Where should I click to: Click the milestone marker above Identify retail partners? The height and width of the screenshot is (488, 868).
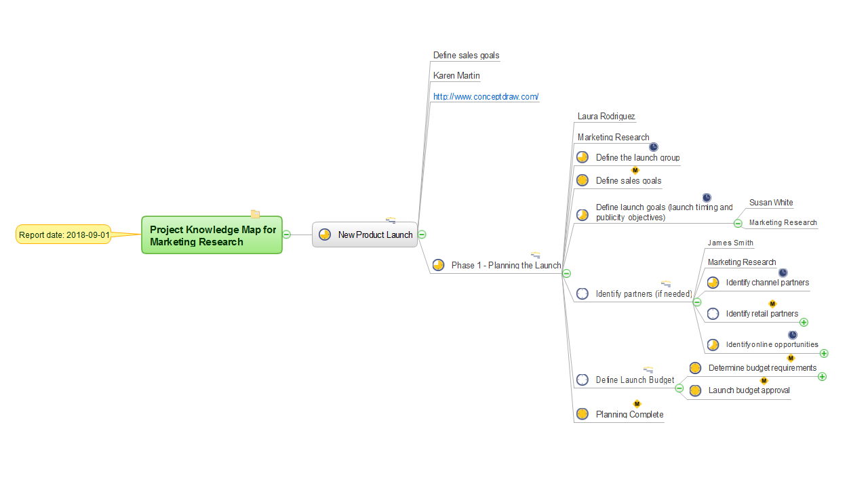point(772,304)
